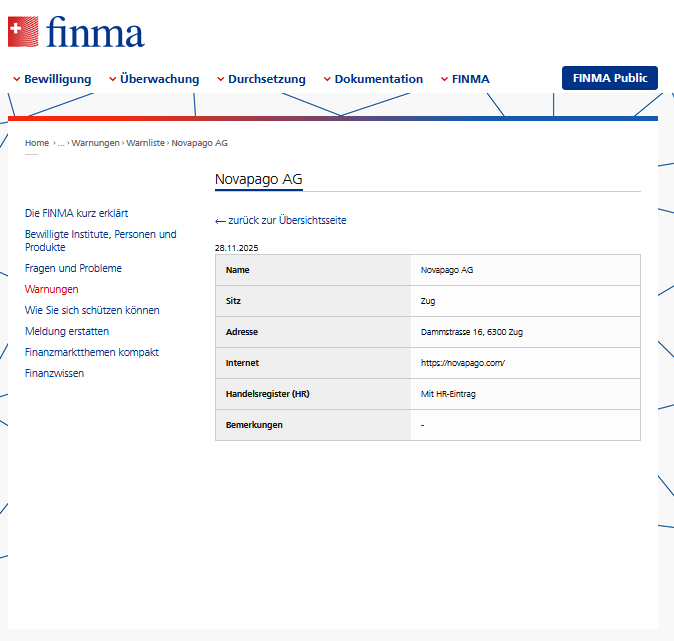Viewport: 674px width, 641px height.
Task: Expand the breadcrumb ellipsis
Action: [61, 143]
